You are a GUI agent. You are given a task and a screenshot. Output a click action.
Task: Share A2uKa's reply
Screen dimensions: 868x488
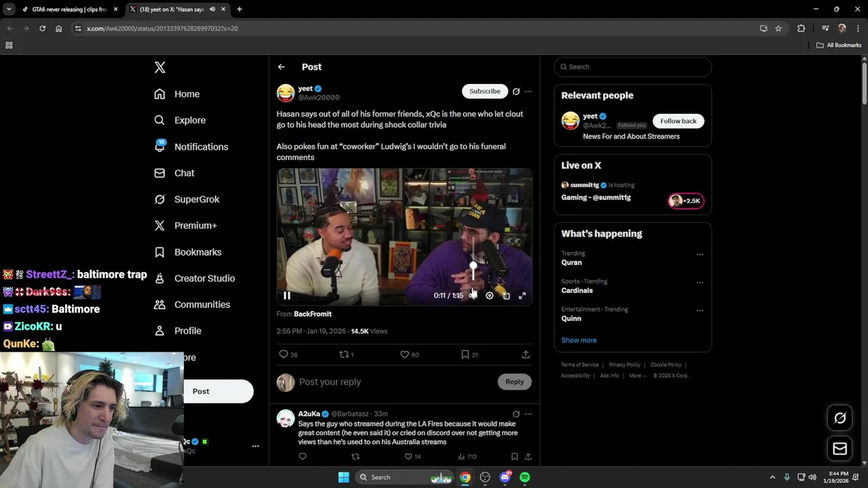pyautogui.click(x=528, y=456)
